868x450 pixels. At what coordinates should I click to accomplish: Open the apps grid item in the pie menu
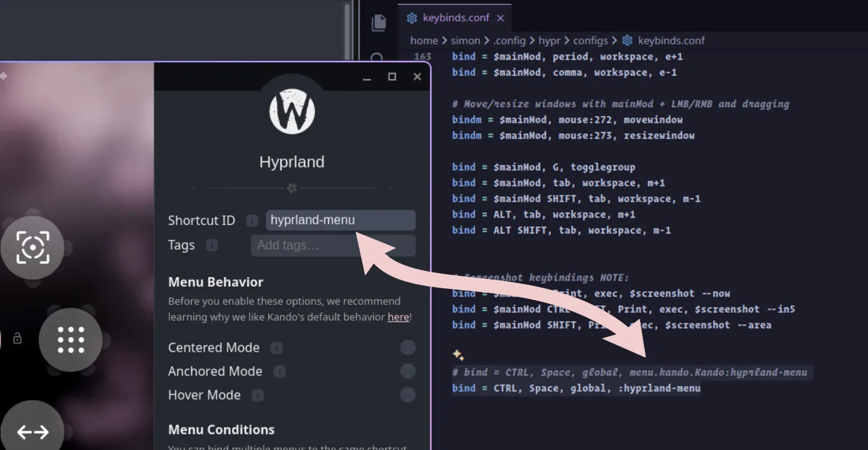70,339
